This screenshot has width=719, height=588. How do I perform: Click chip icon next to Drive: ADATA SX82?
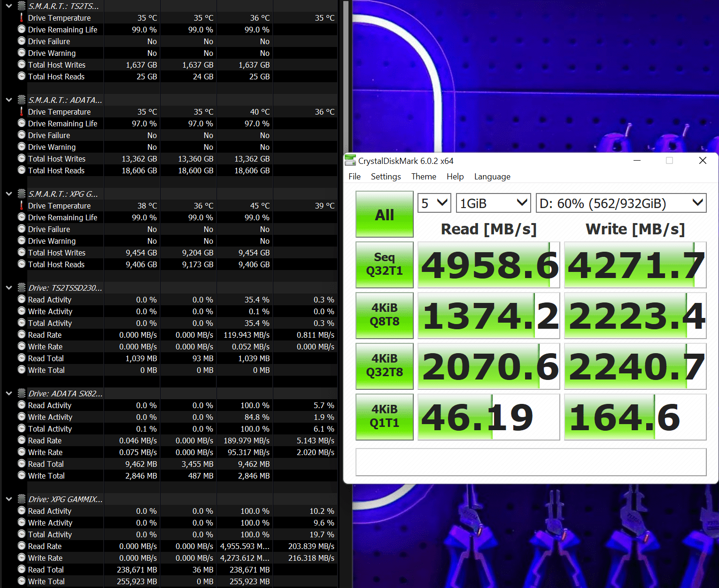[22, 393]
